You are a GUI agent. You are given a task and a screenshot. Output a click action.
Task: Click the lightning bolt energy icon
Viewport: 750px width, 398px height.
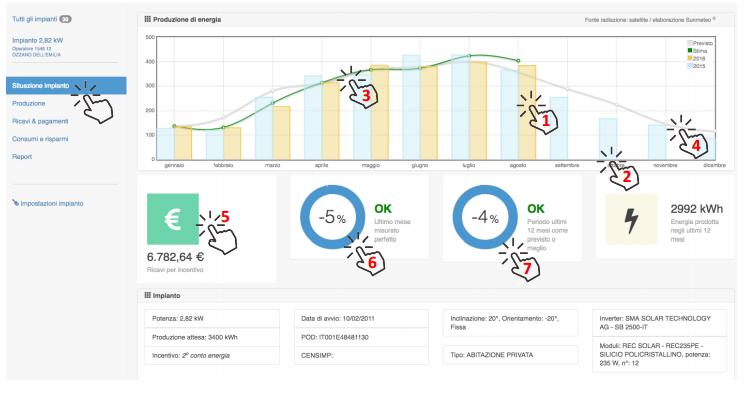pos(631,220)
